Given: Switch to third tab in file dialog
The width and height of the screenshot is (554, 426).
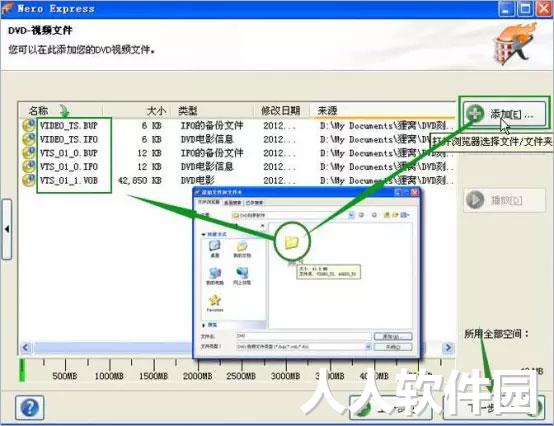Looking at the screenshot, I should (254, 202).
